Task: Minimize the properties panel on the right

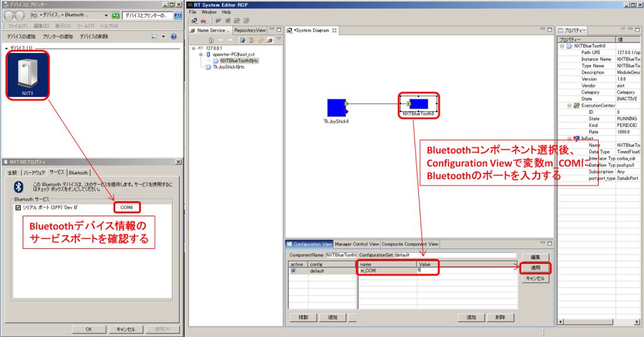Action: pyautogui.click(x=630, y=30)
